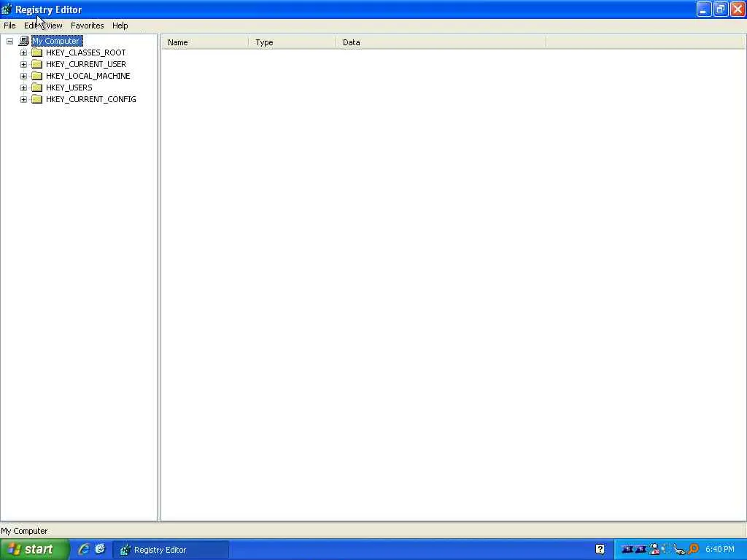Restore down the Registry Editor window
Viewport: 747px width, 560px height.
coord(720,9)
